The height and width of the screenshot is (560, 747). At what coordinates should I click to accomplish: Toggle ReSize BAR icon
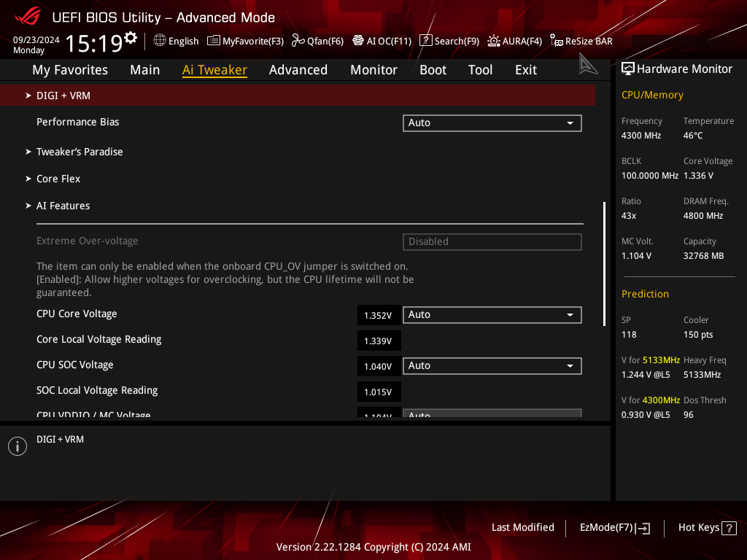tap(556, 41)
